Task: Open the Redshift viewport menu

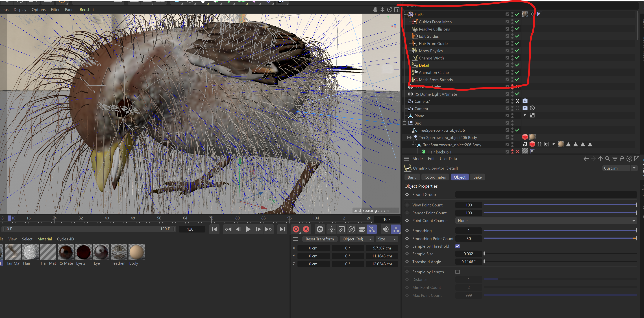Action: click(x=87, y=10)
